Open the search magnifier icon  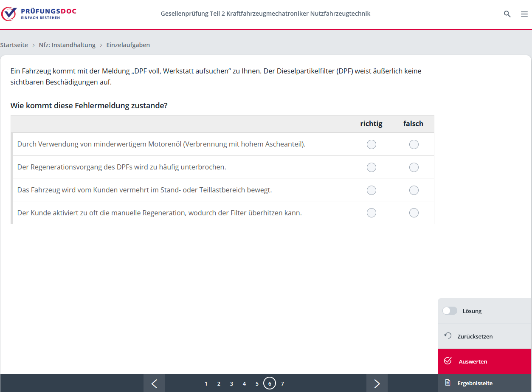507,14
